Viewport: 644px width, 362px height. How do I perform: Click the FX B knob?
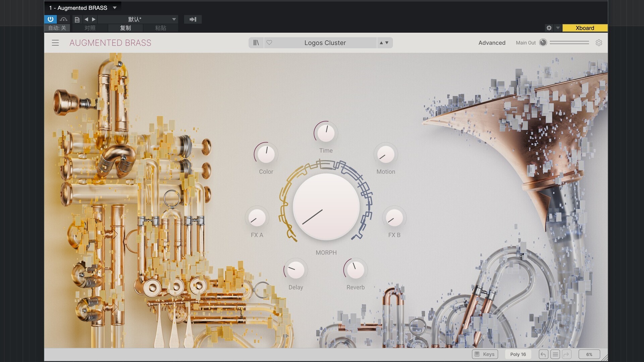tap(394, 218)
